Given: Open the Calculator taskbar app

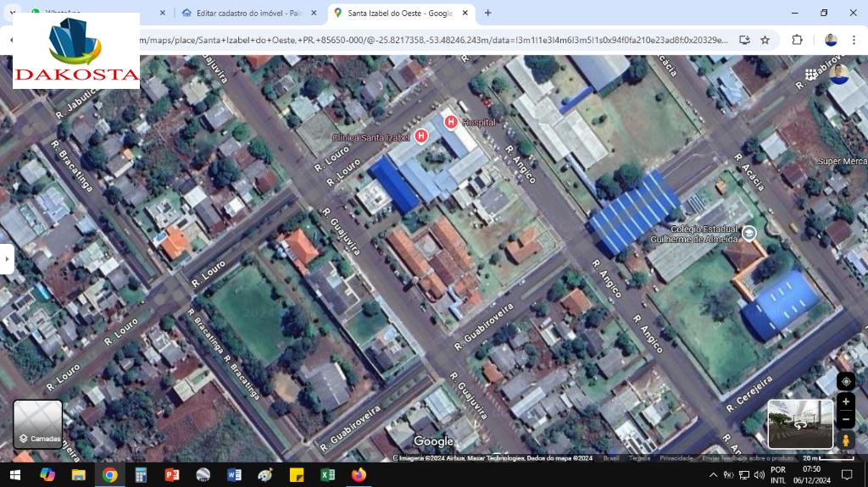Looking at the screenshot, I should pyautogui.click(x=141, y=475).
